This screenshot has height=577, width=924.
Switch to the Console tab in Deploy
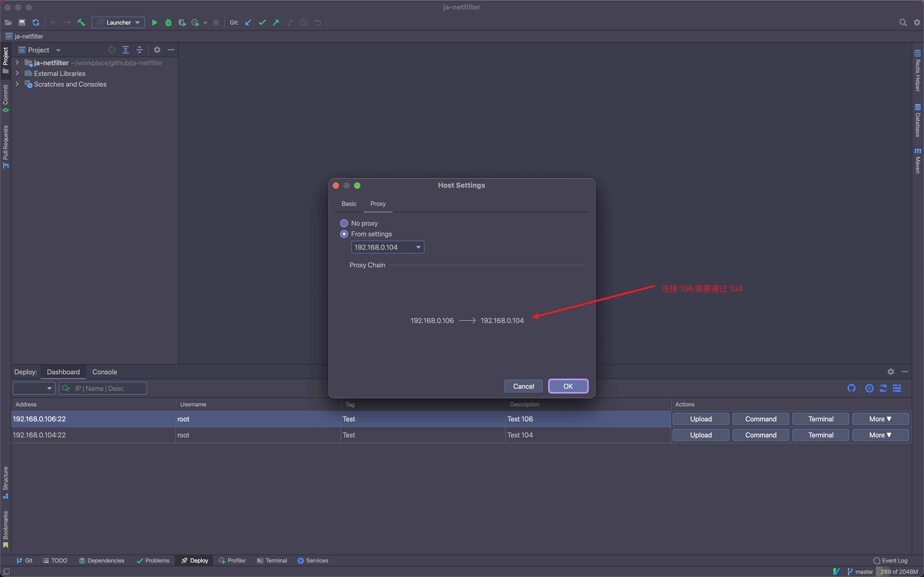pos(105,372)
